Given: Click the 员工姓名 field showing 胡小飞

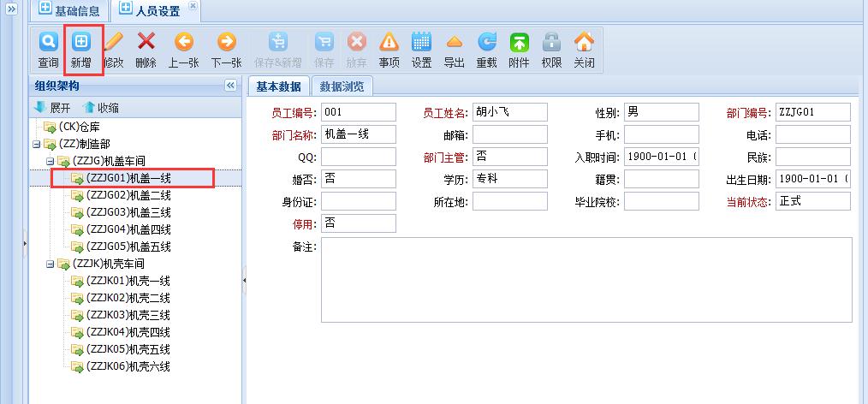Looking at the screenshot, I should pos(510,112).
